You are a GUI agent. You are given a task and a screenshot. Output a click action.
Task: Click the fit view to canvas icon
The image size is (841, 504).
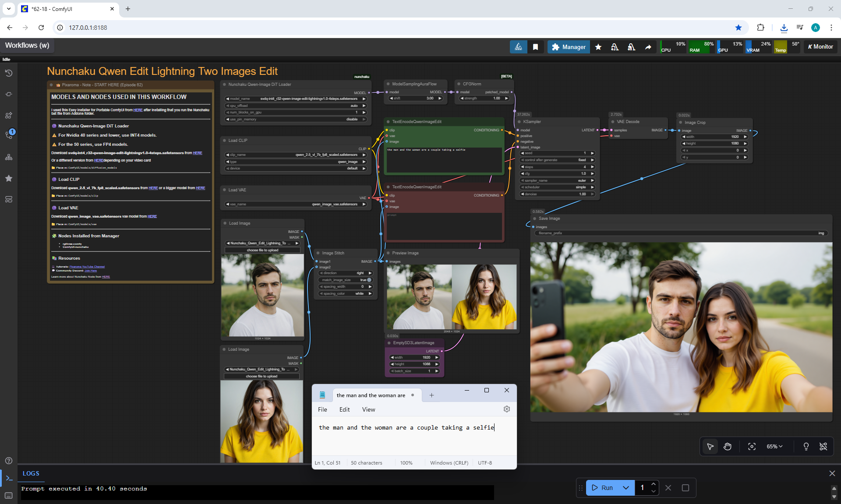tap(752, 447)
